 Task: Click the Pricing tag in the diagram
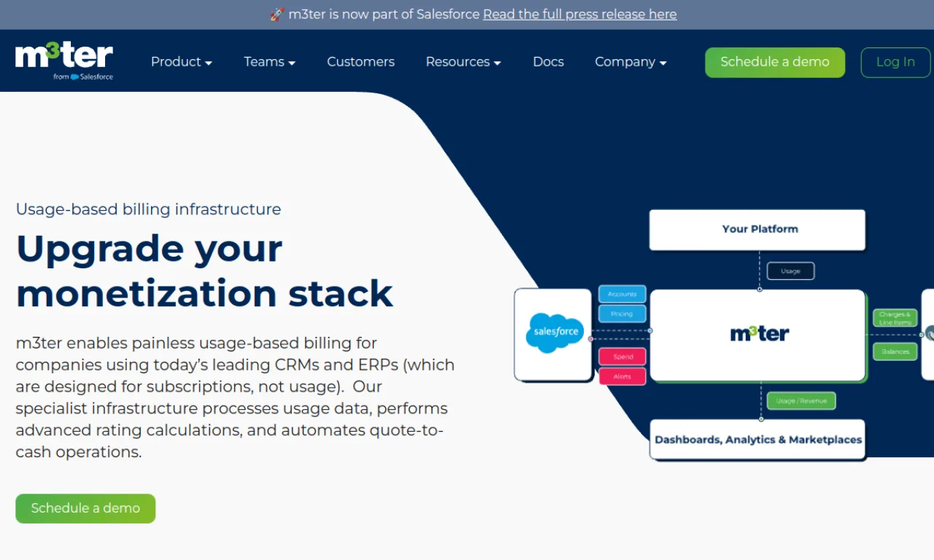point(622,314)
